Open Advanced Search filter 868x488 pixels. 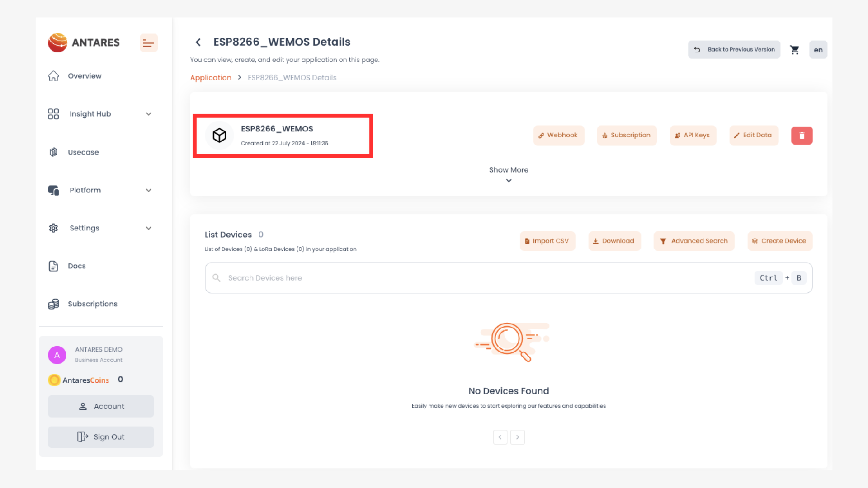[x=694, y=241]
